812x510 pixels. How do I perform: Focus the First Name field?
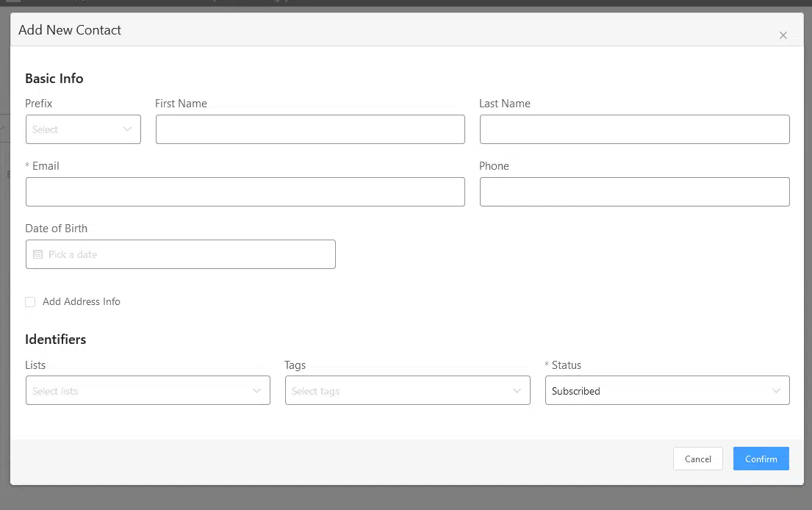tap(310, 129)
